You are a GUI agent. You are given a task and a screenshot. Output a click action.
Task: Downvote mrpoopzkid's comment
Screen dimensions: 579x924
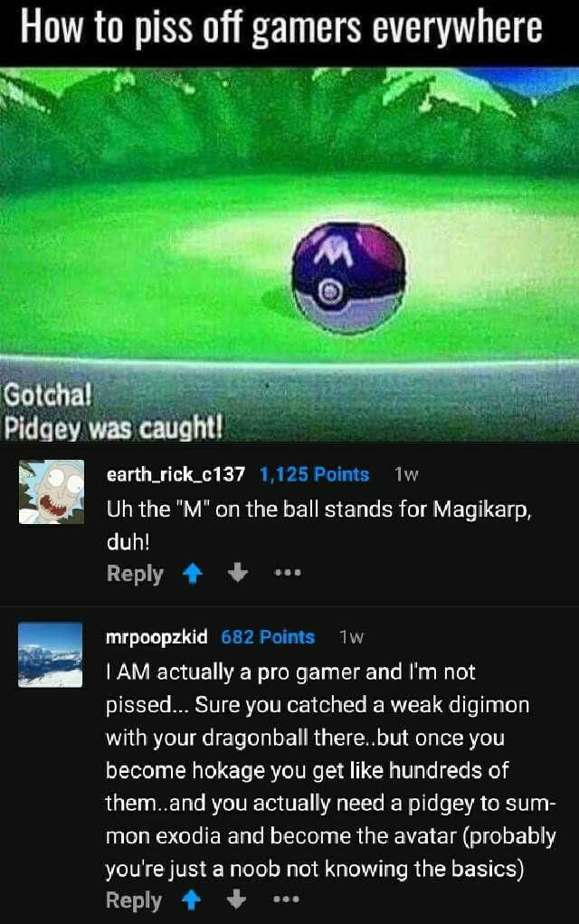[236, 900]
